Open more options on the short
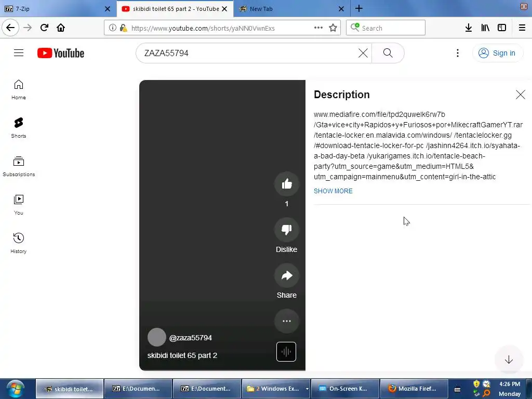 (x=287, y=321)
